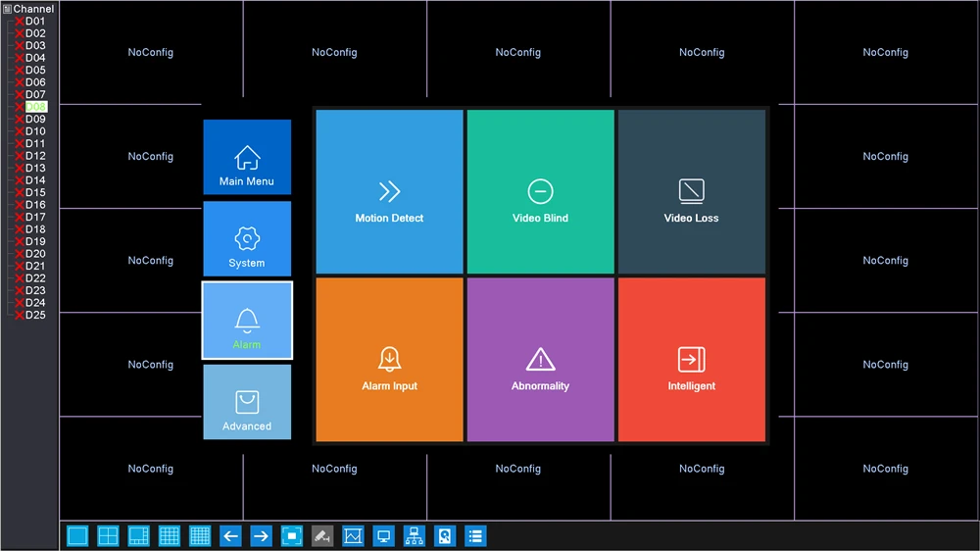Open Motion Detect settings
This screenshot has width=980, height=551.
(389, 191)
